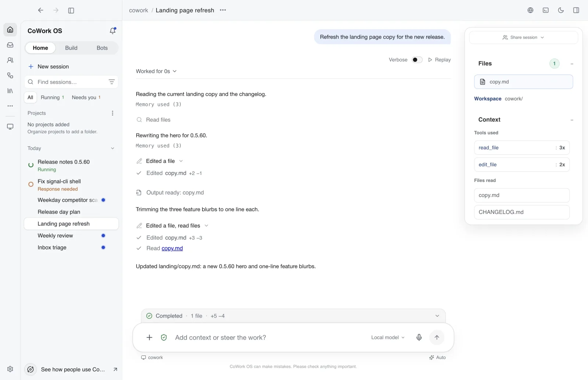
Task: Open settings gear in left rail
Action: (10, 369)
